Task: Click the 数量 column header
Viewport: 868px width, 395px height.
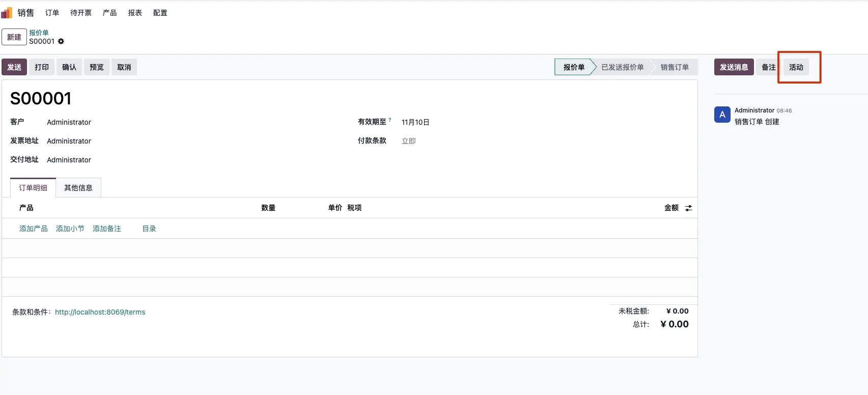Action: tap(268, 208)
